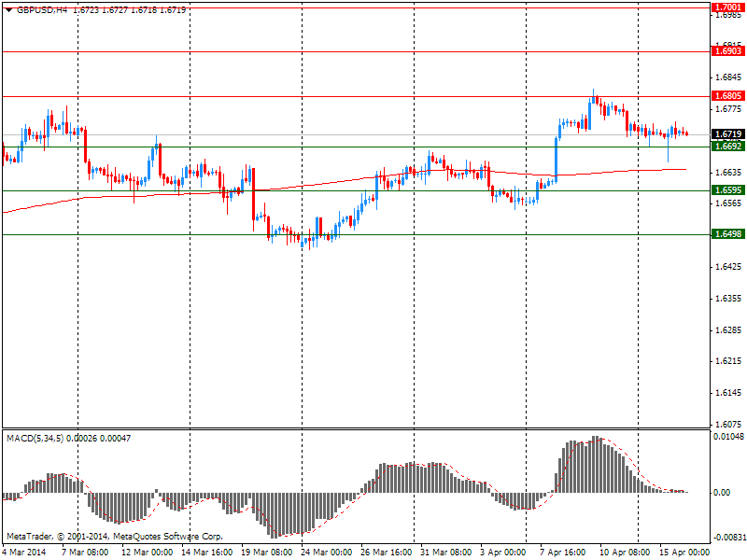This screenshot has width=747, height=560.
Task: Select the 1.6498 price level label
Action: click(727, 234)
